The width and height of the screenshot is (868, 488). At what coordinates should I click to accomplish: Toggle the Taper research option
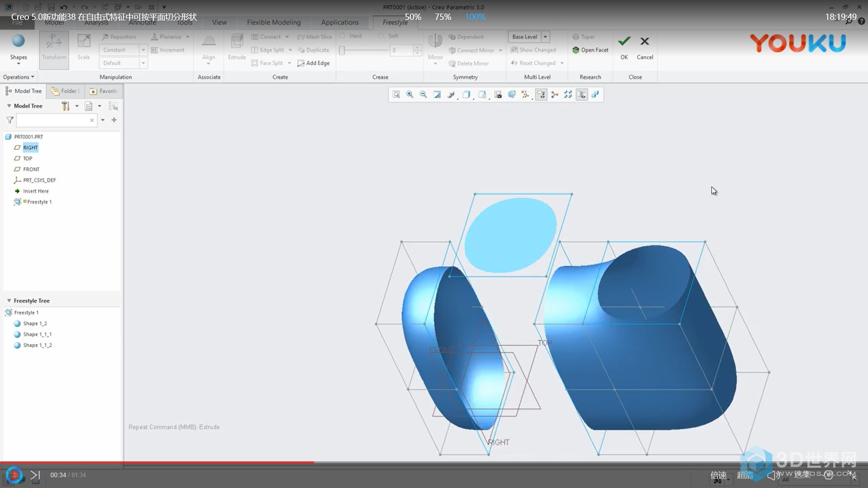click(x=584, y=37)
